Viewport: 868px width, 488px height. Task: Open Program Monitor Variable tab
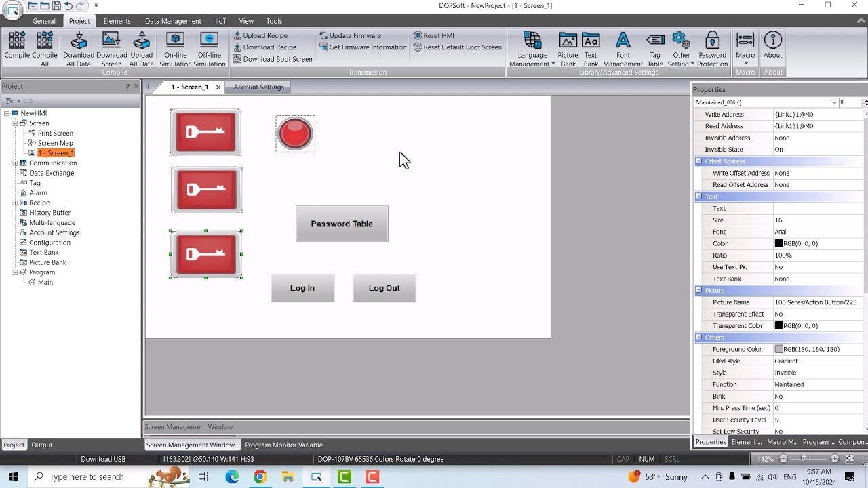point(283,445)
